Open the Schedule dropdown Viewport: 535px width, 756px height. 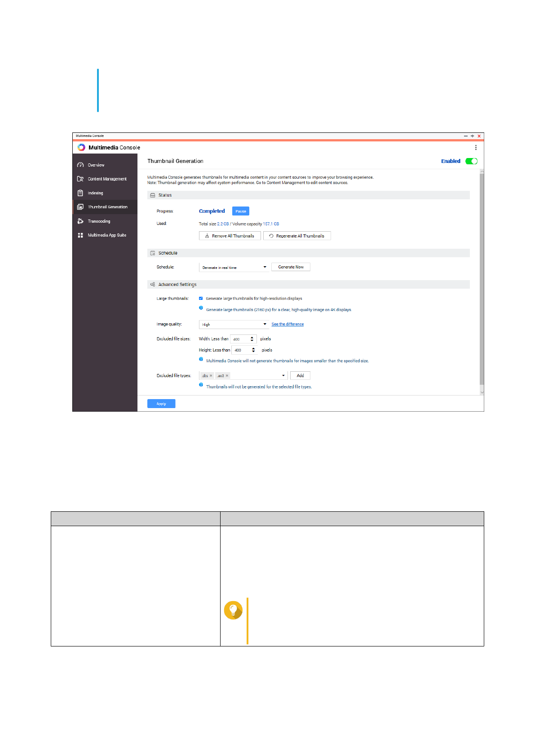[234, 267]
